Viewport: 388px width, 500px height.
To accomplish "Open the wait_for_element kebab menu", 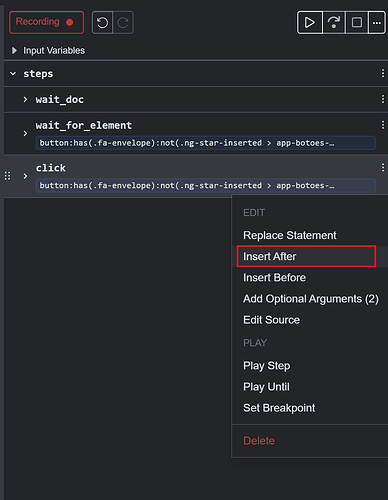I will click(383, 125).
